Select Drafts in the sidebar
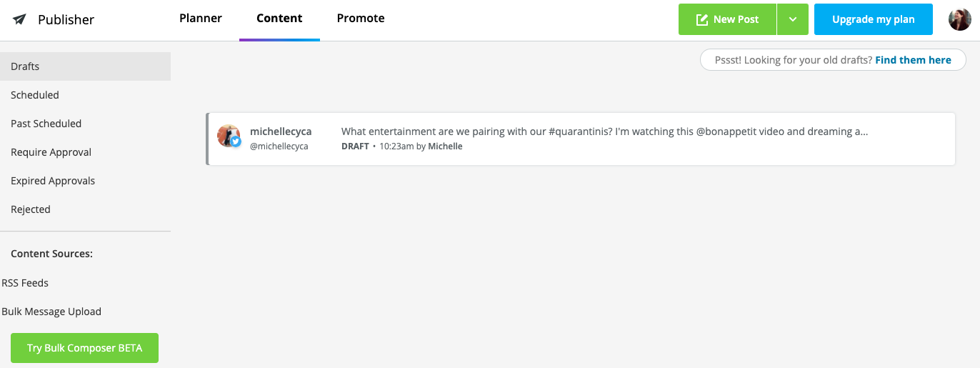This screenshot has width=980, height=368. pos(25,66)
